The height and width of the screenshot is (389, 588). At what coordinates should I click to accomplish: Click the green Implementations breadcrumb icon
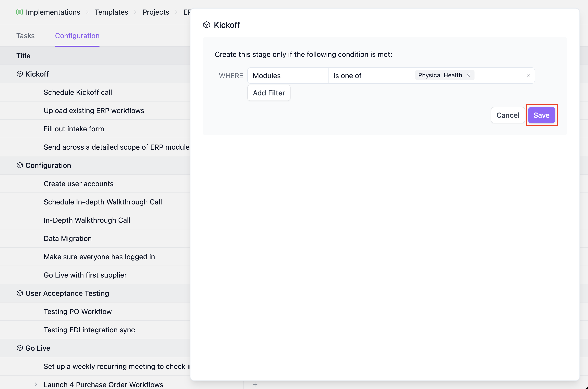[20, 12]
